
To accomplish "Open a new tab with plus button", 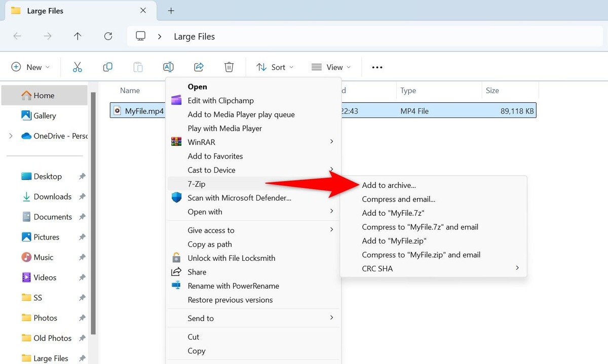I will pyautogui.click(x=171, y=10).
